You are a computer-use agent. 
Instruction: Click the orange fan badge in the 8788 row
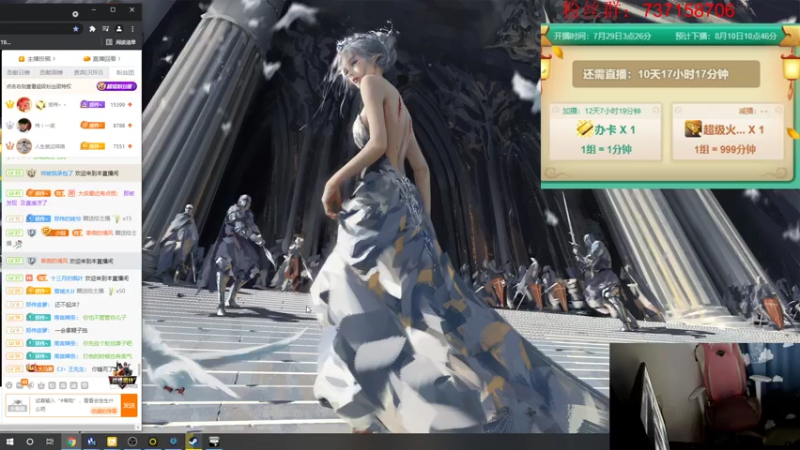(92, 125)
